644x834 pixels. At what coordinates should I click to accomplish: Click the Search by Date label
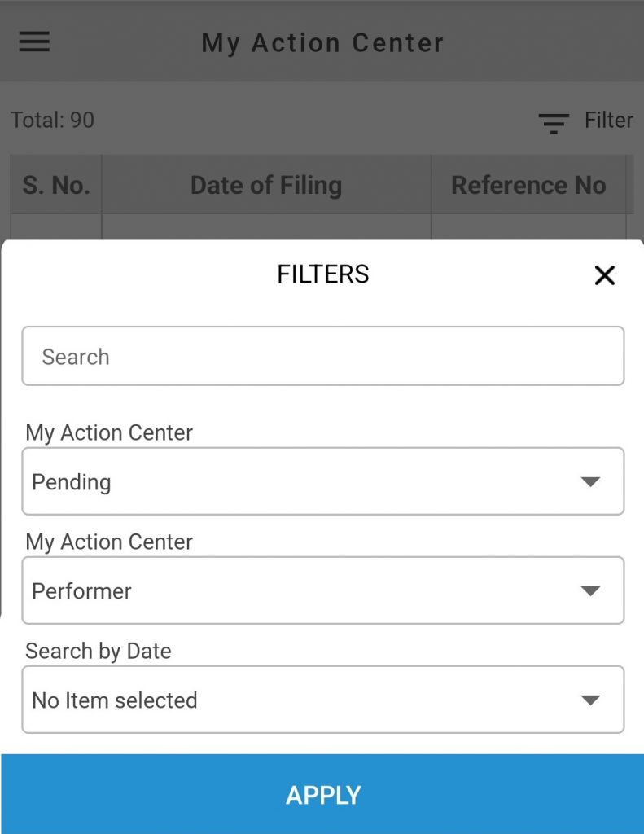point(99,651)
